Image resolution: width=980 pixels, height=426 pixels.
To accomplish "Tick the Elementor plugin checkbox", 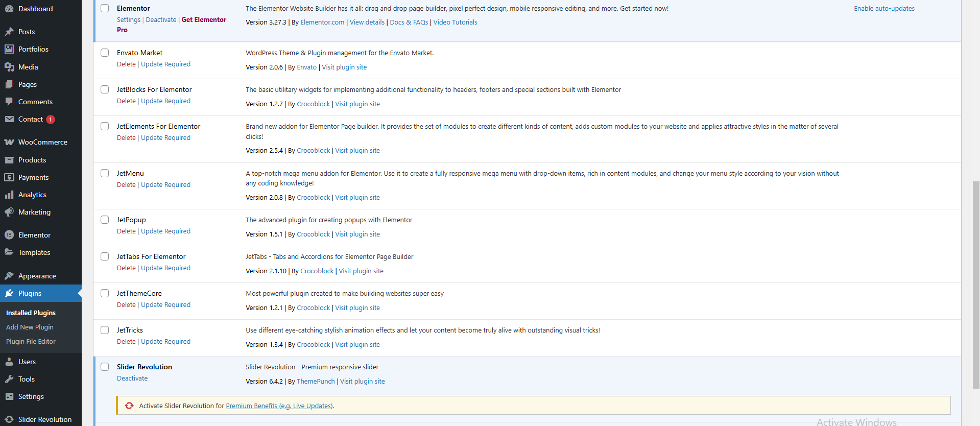I will tap(105, 8).
